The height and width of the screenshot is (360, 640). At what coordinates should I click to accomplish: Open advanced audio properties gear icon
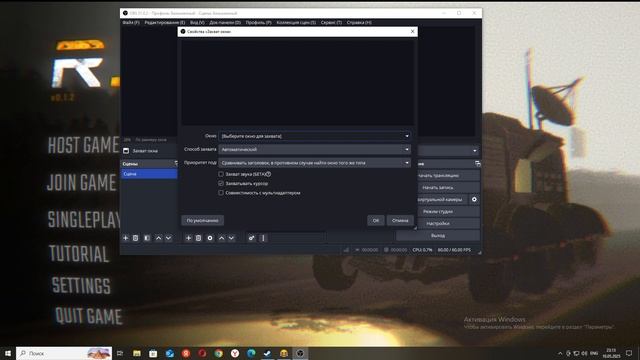(251, 238)
